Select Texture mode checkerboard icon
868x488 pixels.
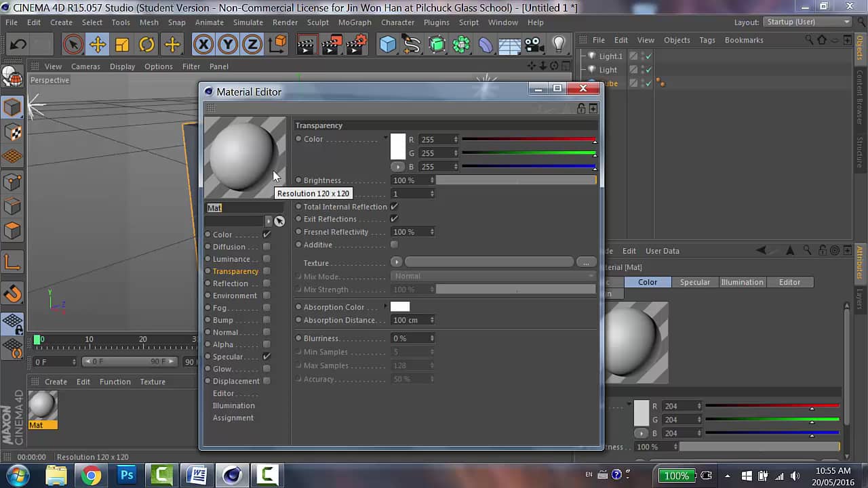pyautogui.click(x=12, y=131)
